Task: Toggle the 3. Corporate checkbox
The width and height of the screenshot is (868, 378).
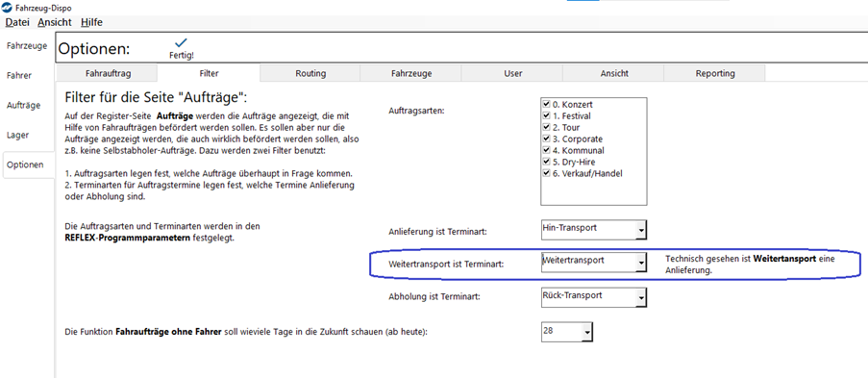Action: [546, 139]
